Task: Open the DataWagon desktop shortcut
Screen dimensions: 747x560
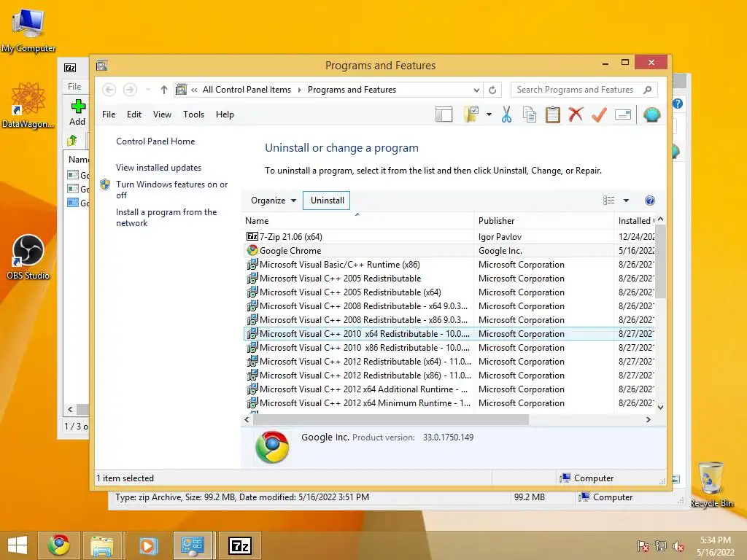Action: 28,105
